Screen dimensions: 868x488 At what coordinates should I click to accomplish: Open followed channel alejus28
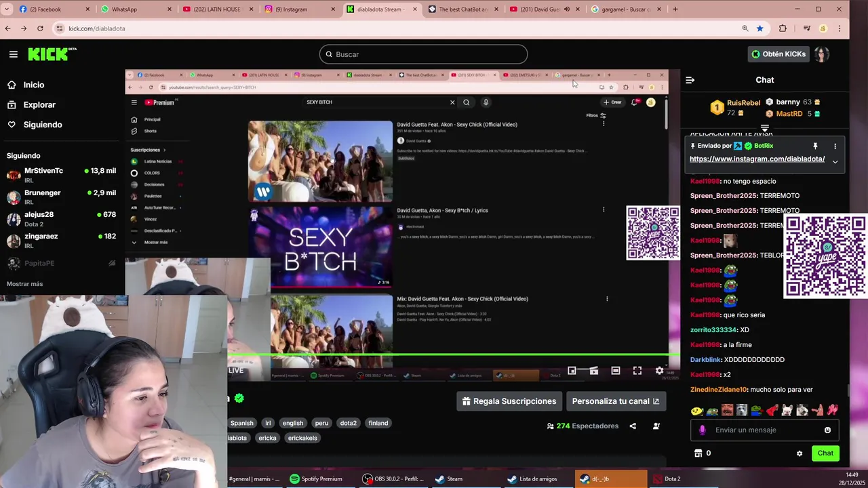[x=61, y=218]
